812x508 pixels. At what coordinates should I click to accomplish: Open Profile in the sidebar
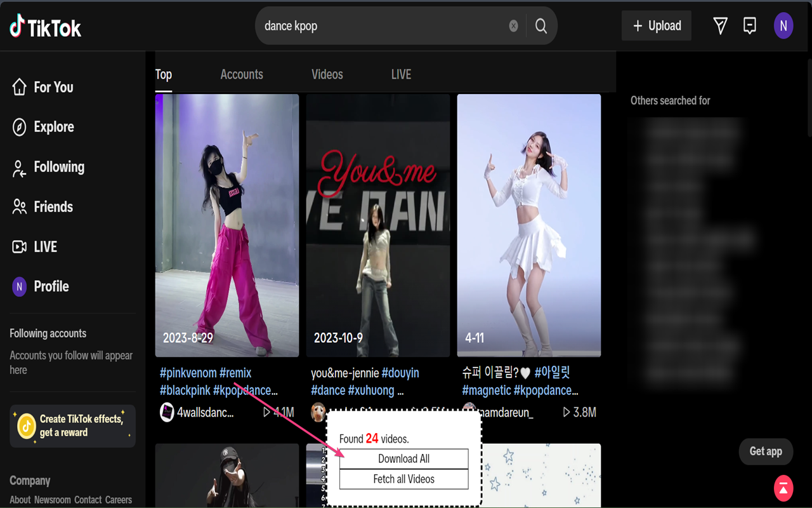41,286
